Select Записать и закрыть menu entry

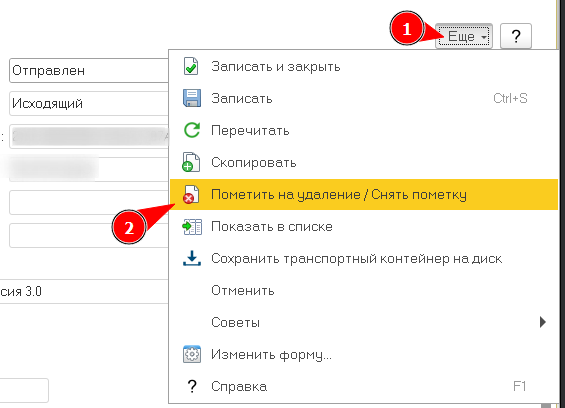(363, 67)
